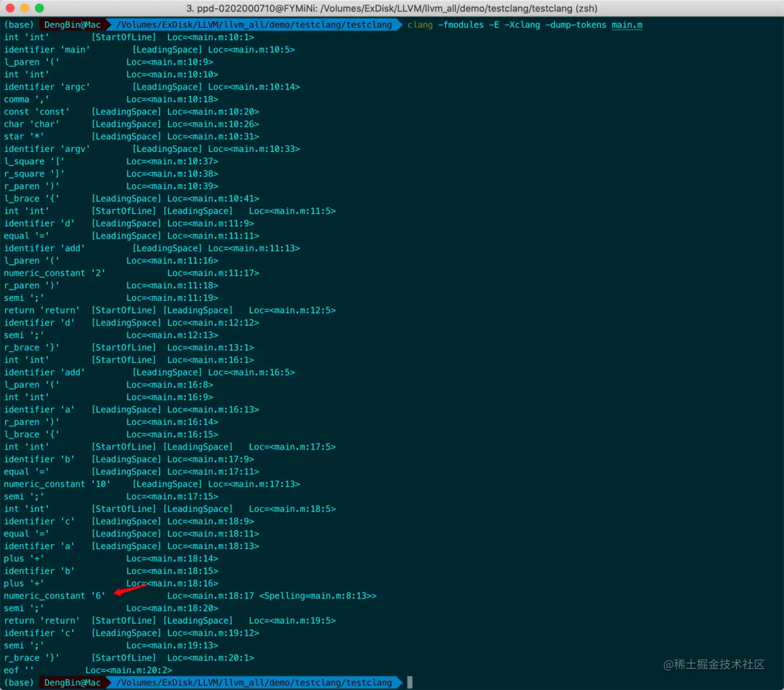784x690 pixels.
Task: Click the identifier 'argc' token line
Action: [x=152, y=87]
